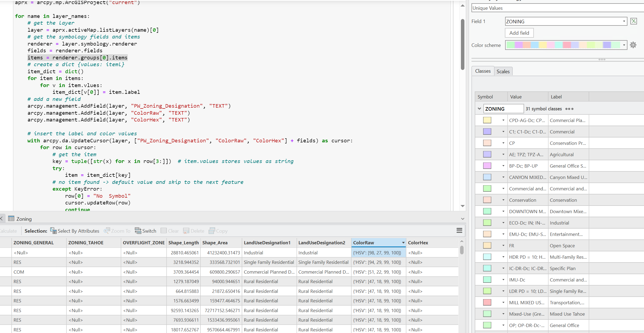Viewport: 644px width, 333px height.
Task: Click the CP class color swatch
Action: (x=487, y=143)
